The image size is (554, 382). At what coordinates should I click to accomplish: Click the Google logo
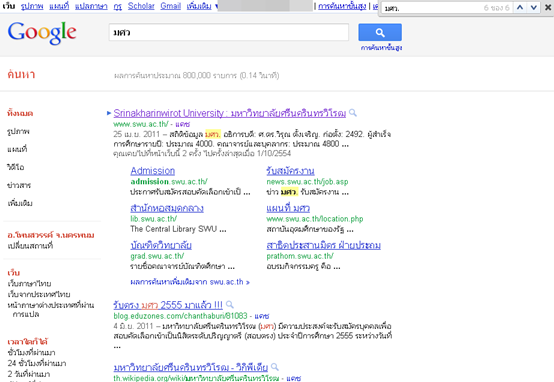[x=42, y=33]
